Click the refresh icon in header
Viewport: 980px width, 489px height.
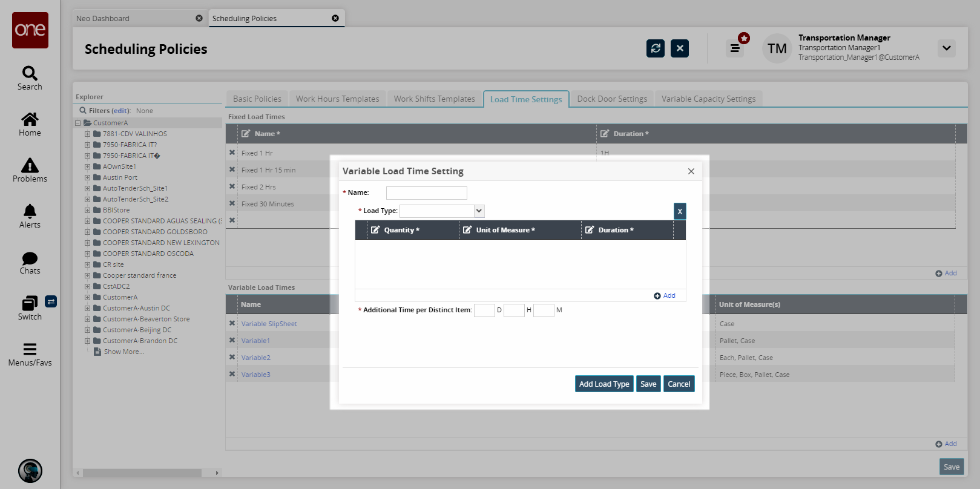click(656, 48)
